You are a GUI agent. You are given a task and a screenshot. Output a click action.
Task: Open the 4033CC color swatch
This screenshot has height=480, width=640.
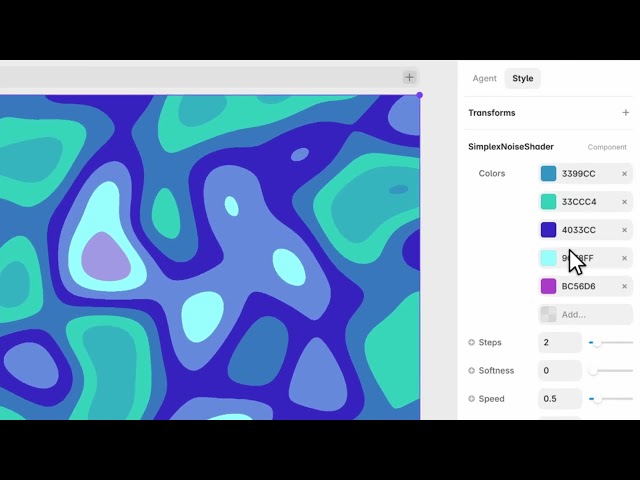tap(548, 230)
